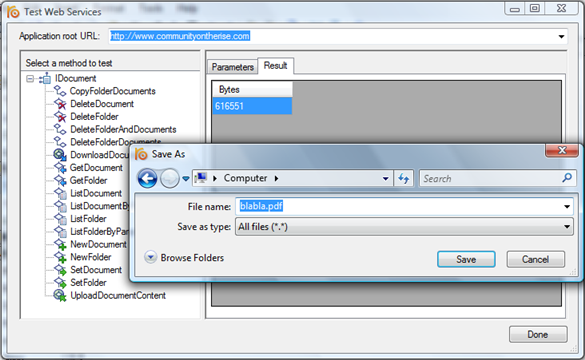Switch to the Parameters tab

[x=232, y=67]
